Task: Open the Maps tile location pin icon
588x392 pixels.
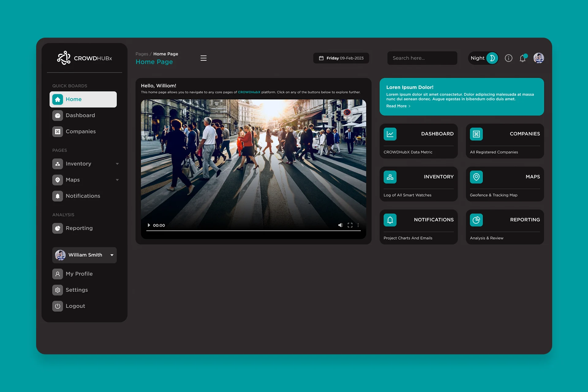Action: [476, 177]
